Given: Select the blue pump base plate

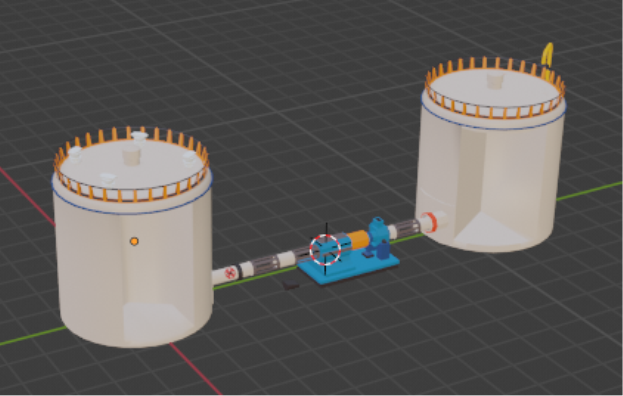Looking at the screenshot, I should [349, 267].
